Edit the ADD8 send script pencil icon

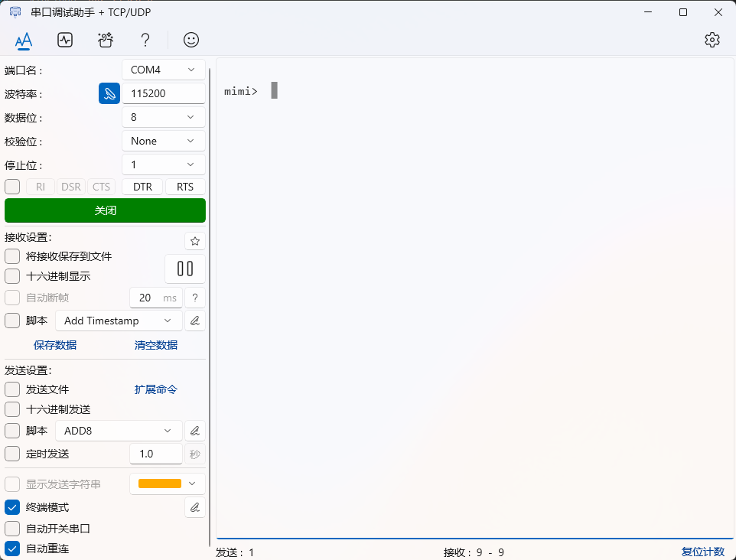click(195, 431)
